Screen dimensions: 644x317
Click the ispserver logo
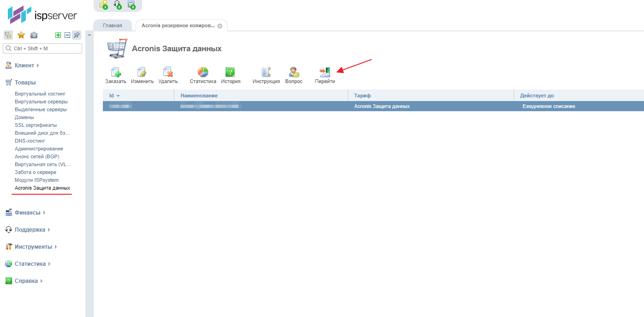click(x=42, y=15)
